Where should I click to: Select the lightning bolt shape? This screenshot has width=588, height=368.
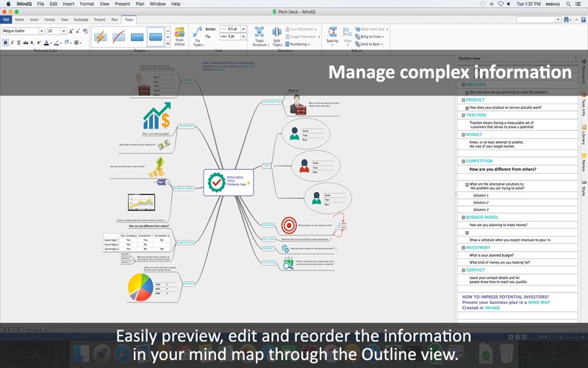pyautogui.click(x=100, y=37)
